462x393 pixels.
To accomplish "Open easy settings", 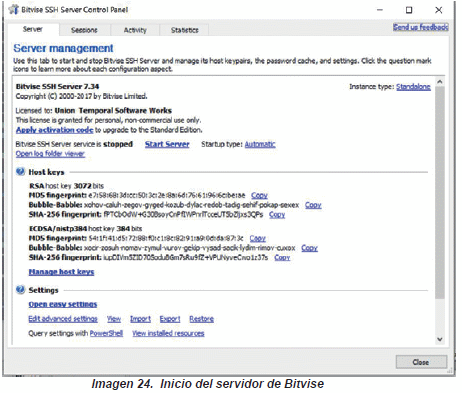I will pos(63,304).
